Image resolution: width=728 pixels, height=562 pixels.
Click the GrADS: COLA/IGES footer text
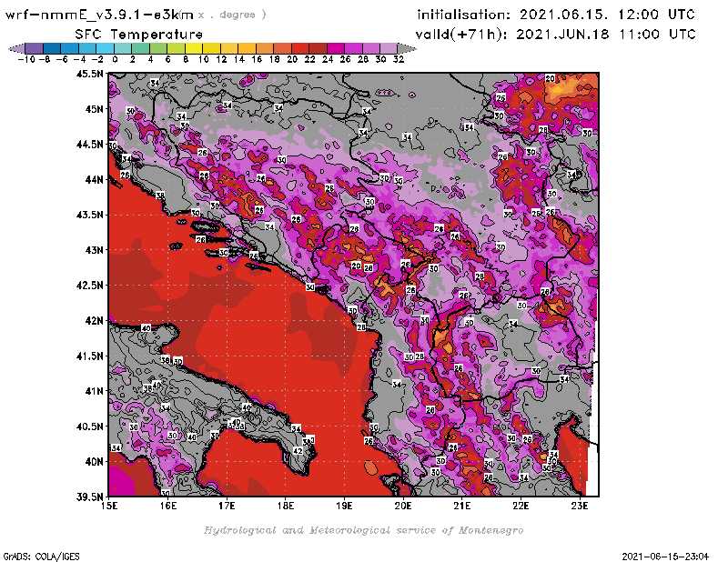(x=41, y=556)
